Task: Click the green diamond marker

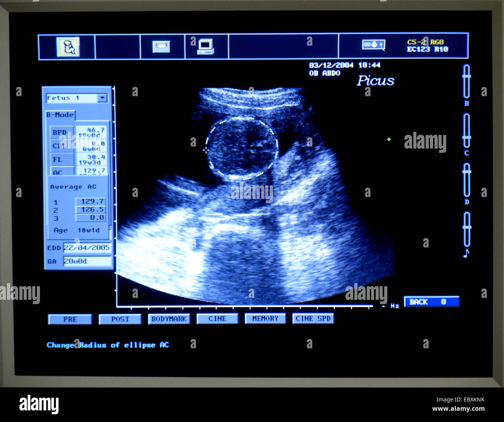Action: (x=389, y=139)
